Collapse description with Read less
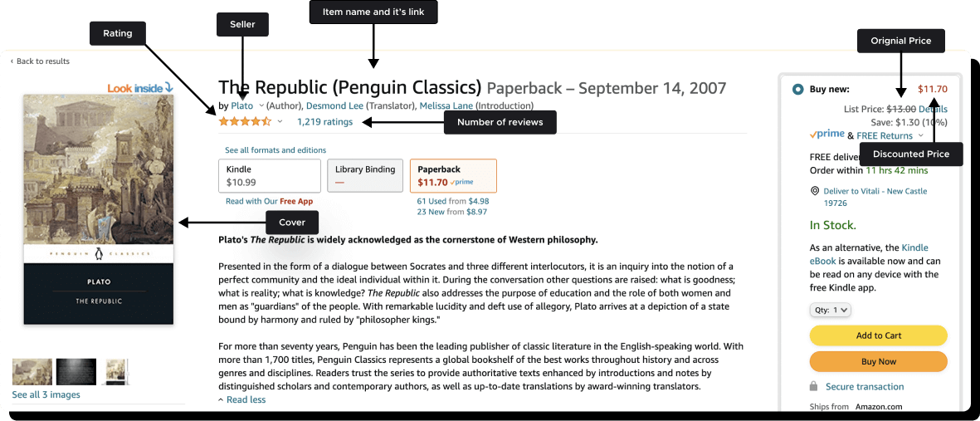Image resolution: width=980 pixels, height=421 pixels. click(241, 399)
